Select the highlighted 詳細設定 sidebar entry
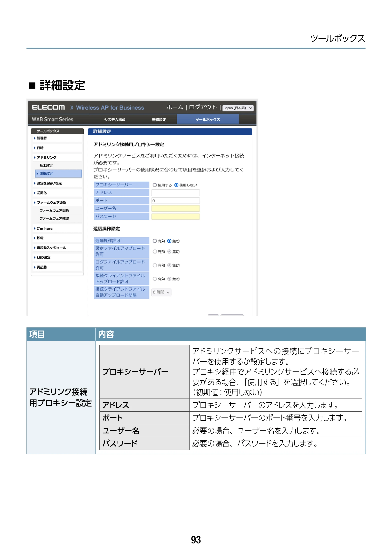 click(x=58, y=173)
